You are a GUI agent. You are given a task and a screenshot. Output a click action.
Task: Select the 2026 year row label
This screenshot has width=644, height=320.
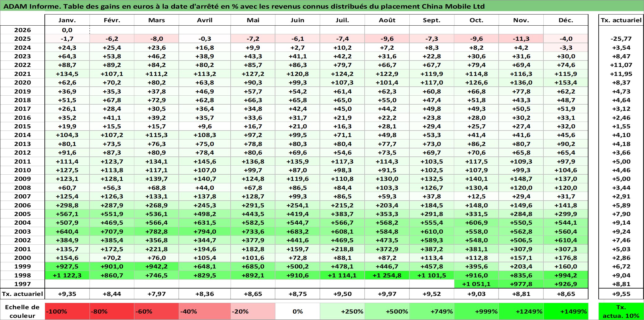coord(23,30)
